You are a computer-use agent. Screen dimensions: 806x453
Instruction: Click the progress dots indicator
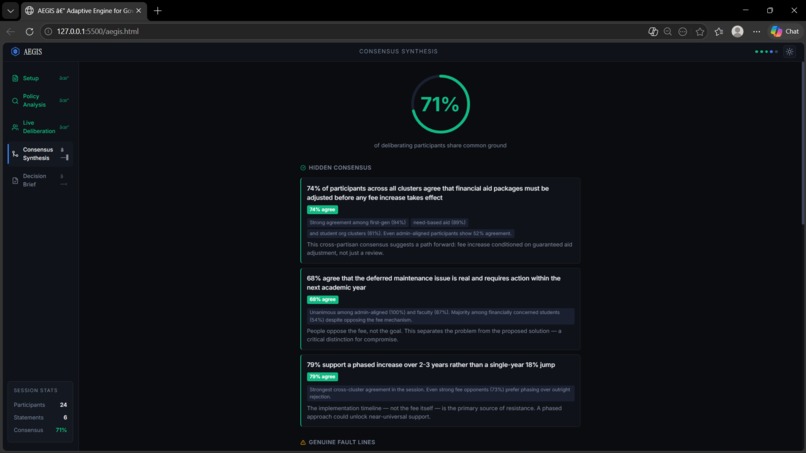(766, 51)
